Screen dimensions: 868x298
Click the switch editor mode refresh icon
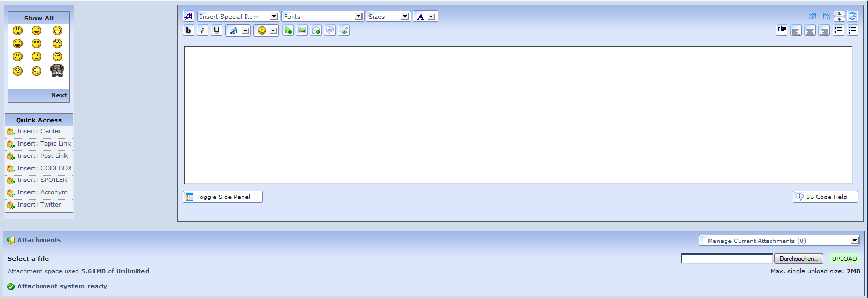(x=852, y=17)
